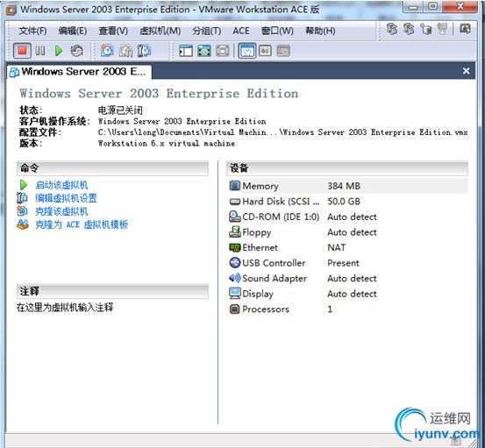485x448 pixels.
Task: Click the Quick Switch mode toolbar icon
Action: point(204,51)
